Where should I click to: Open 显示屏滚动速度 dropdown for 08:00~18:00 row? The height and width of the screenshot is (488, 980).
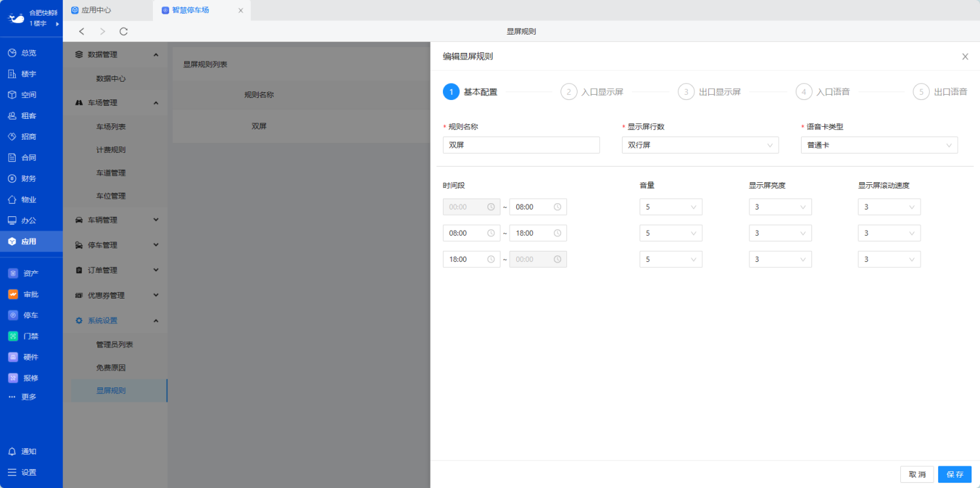coord(889,233)
